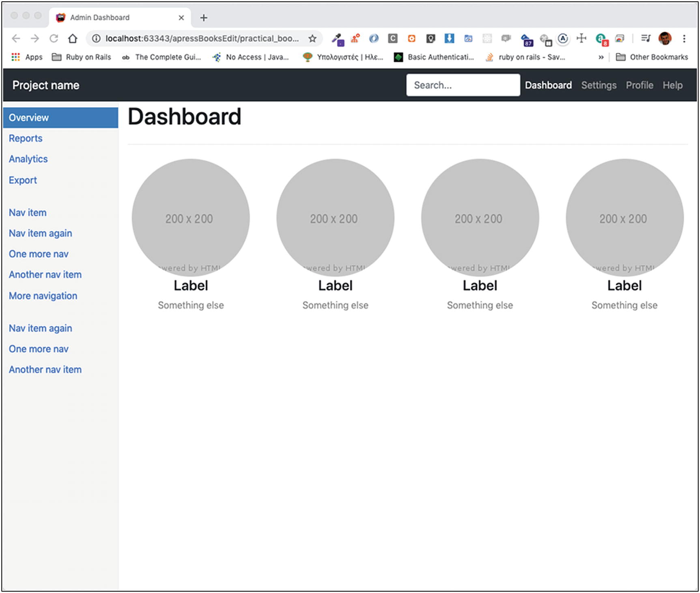The width and height of the screenshot is (700, 593).
Task: Click the Search input field
Action: tap(463, 85)
